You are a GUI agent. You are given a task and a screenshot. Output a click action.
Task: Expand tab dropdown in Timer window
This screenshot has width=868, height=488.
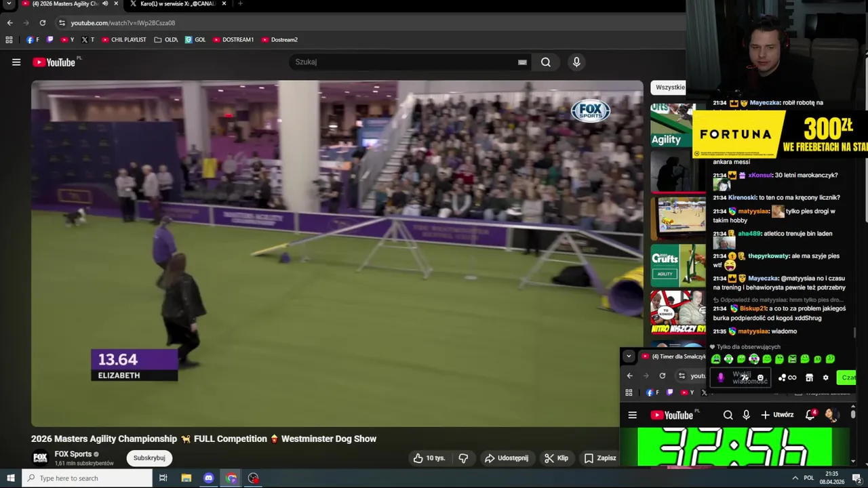[x=629, y=357]
